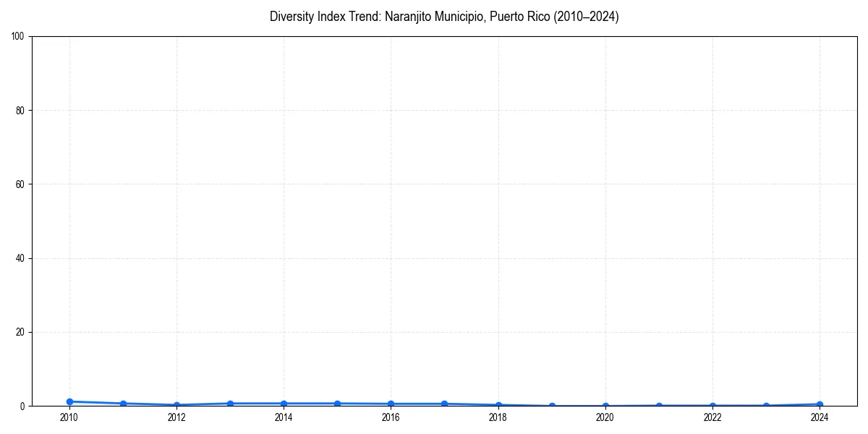Click the 2010 data point marker
This screenshot has width=868, height=434.
click(69, 401)
